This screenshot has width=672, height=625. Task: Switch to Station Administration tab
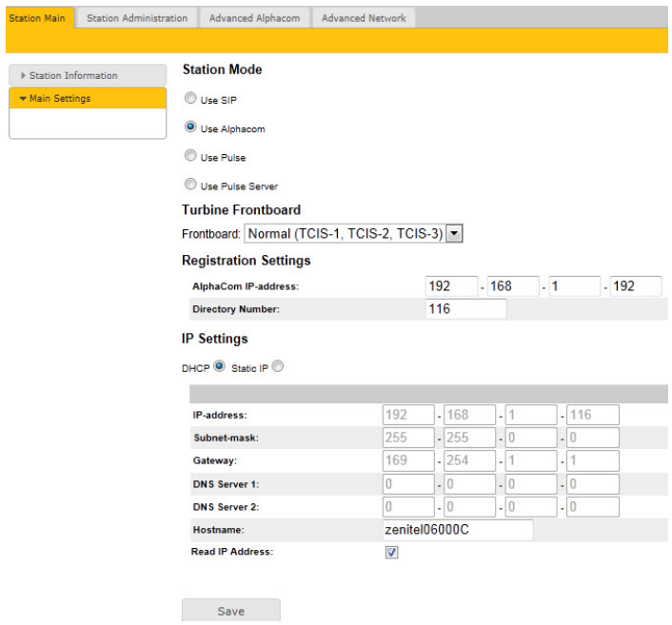point(137,18)
